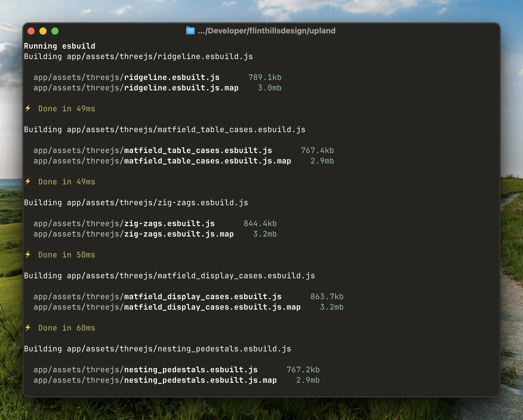Click the ridgeline.esbuilt.js output filename
This screenshot has height=420, width=523.
[x=172, y=78]
